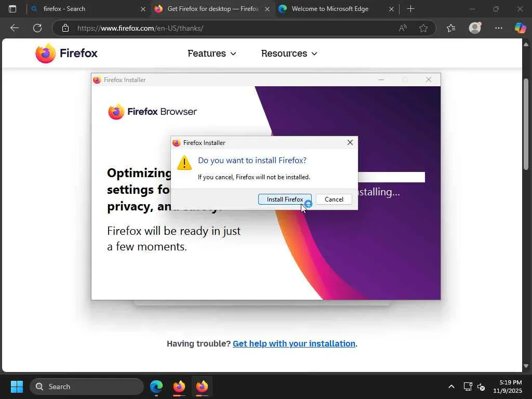Open the Edge profile avatar
Viewport: 532px width, 399px height.
click(475, 28)
